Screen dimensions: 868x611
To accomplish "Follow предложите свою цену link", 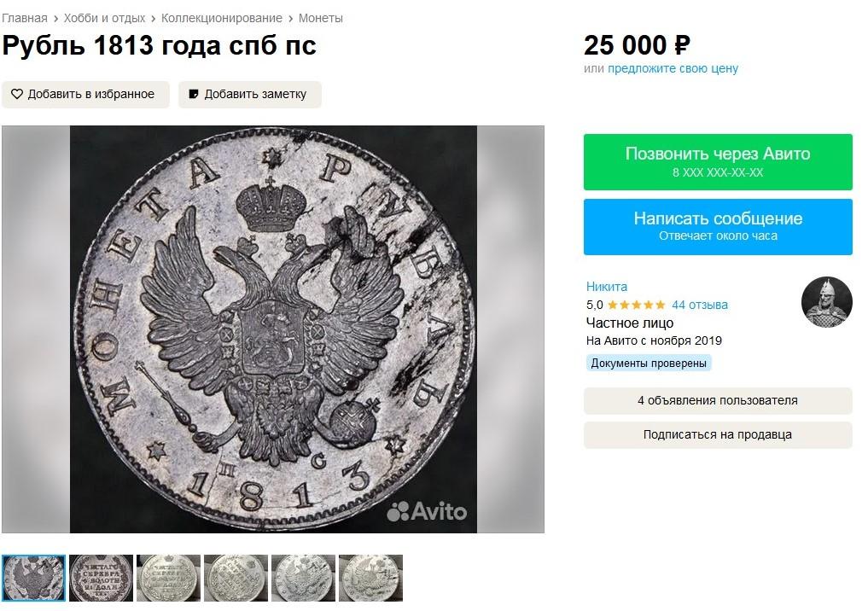I will coord(673,68).
